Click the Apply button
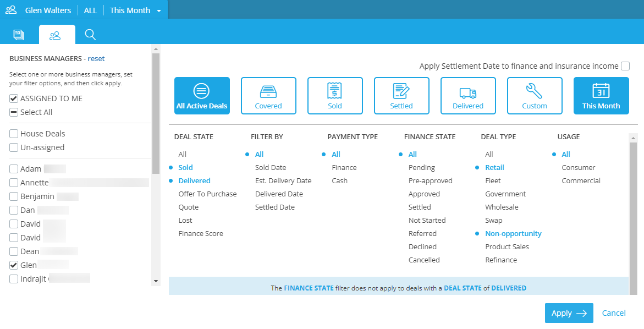644x329 pixels. click(569, 313)
